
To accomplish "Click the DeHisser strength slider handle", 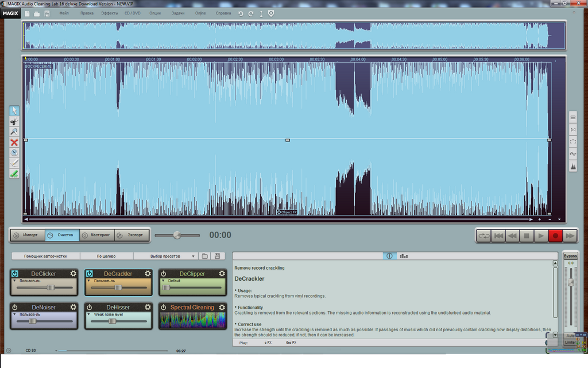I will click(x=112, y=321).
